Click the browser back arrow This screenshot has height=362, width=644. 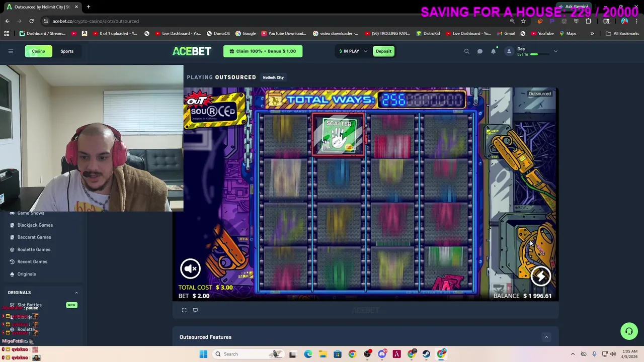(x=7, y=21)
